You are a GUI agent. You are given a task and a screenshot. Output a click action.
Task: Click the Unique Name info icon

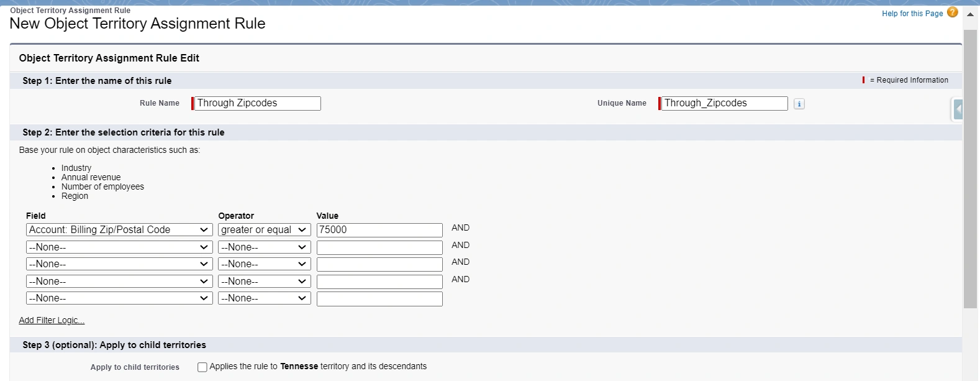pos(799,104)
